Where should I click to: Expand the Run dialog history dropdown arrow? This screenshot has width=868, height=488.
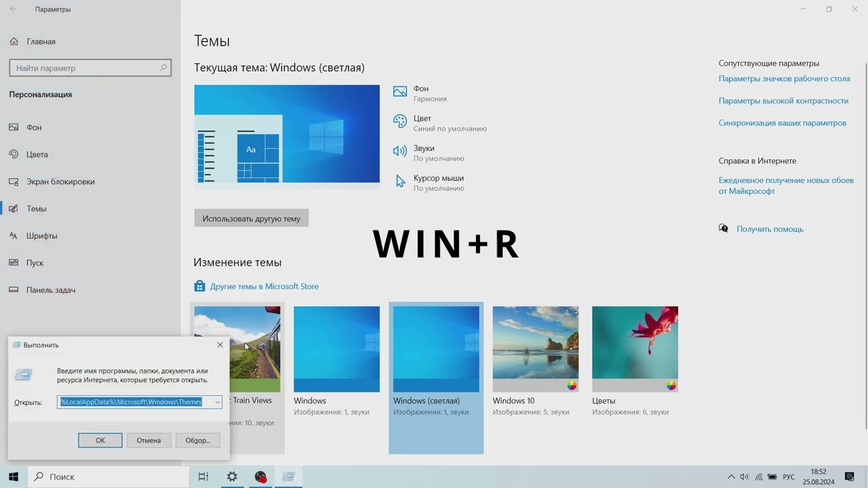coord(217,402)
